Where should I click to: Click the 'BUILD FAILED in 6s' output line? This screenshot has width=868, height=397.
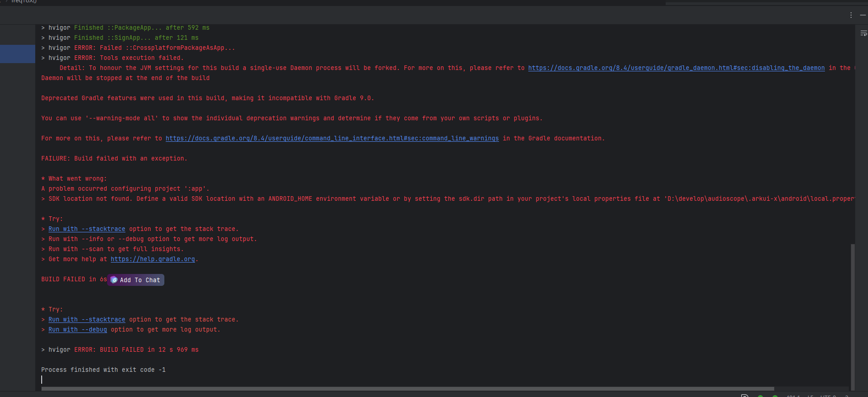[x=73, y=279]
